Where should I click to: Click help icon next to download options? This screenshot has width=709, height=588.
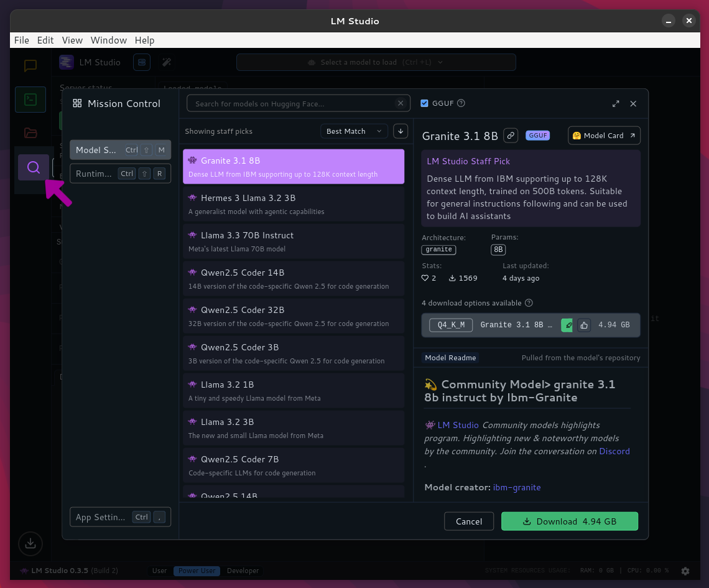(x=529, y=303)
